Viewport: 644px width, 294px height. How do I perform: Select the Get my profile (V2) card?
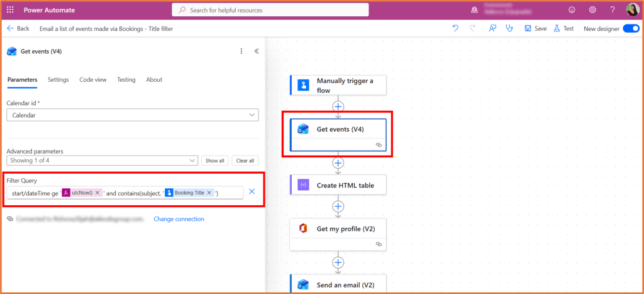pos(338,234)
